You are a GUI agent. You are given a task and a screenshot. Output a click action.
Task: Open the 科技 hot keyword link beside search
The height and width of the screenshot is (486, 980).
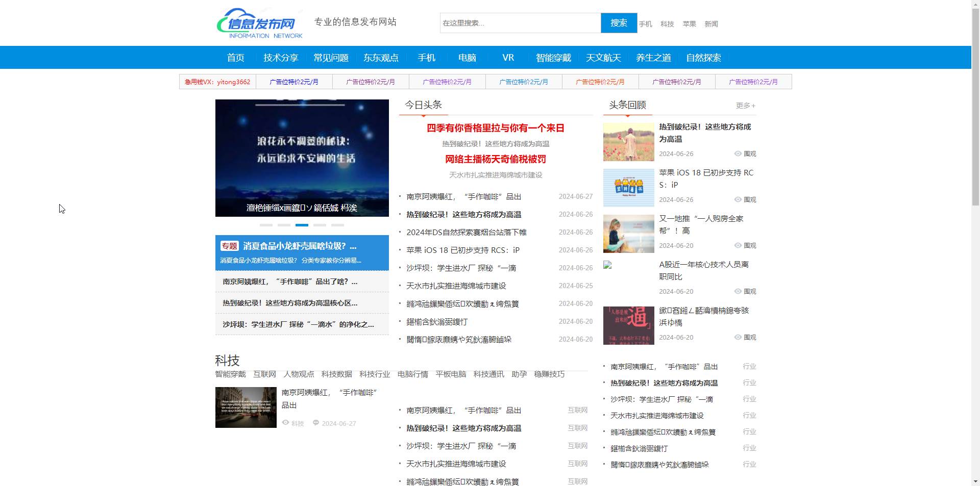pyautogui.click(x=667, y=24)
